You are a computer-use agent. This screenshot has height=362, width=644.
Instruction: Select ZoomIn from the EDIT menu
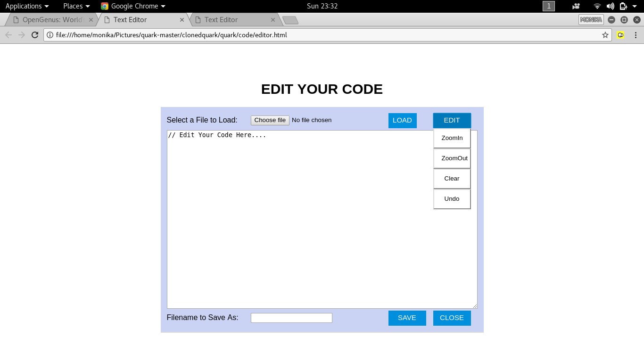pos(452,138)
